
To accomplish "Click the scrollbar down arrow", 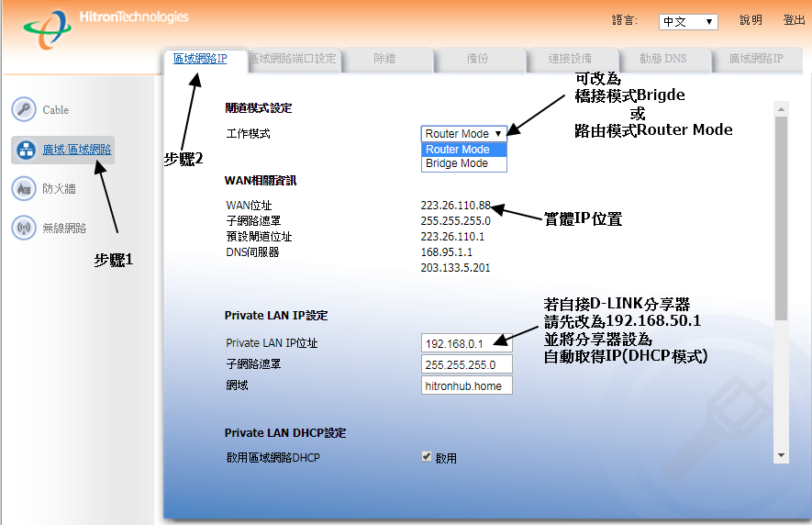I will 781,455.
